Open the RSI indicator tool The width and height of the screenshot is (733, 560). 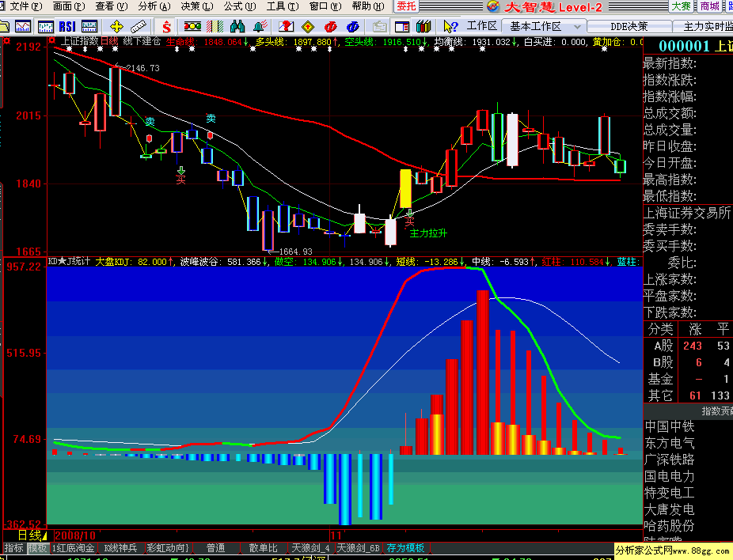(x=67, y=27)
